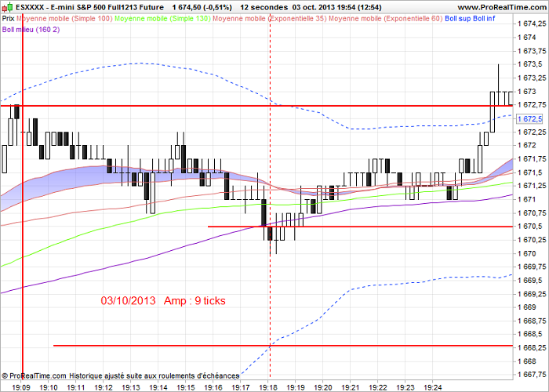Click the 'Boll milieu (160 2)' label
Viewport: 549px width, 392px height.
(31, 30)
